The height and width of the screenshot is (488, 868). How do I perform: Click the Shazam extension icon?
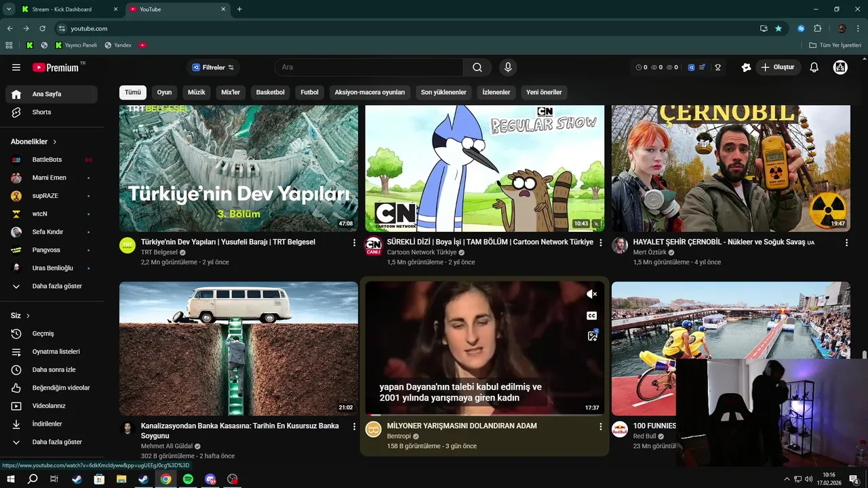(x=801, y=28)
